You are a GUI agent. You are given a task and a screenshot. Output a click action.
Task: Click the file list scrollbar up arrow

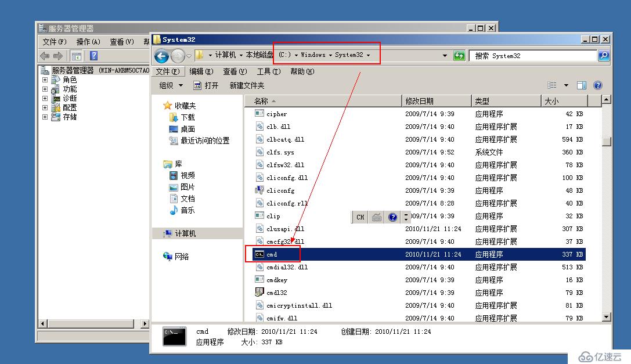pos(607,99)
